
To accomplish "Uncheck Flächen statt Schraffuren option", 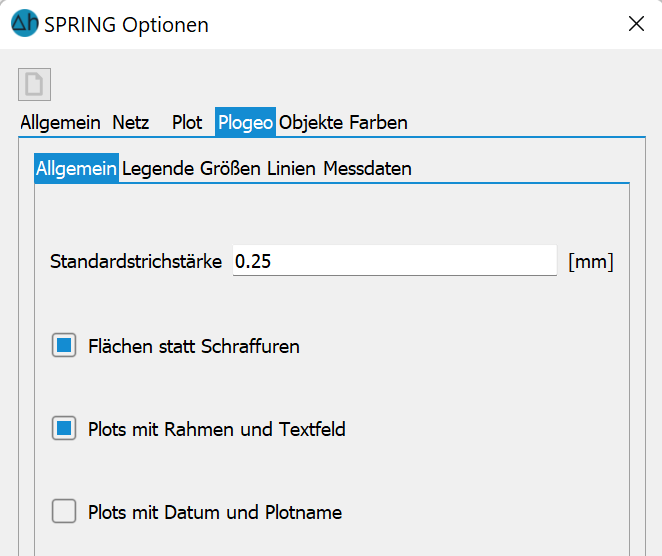I will click(x=64, y=345).
